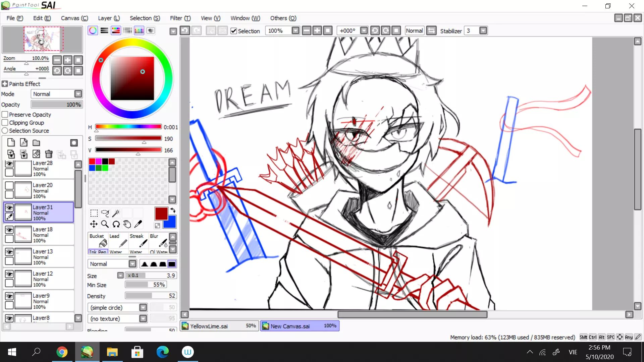Screen dimensions: 644x362
Task: Hide Layer18 with its eye icon
Action: click(9, 230)
